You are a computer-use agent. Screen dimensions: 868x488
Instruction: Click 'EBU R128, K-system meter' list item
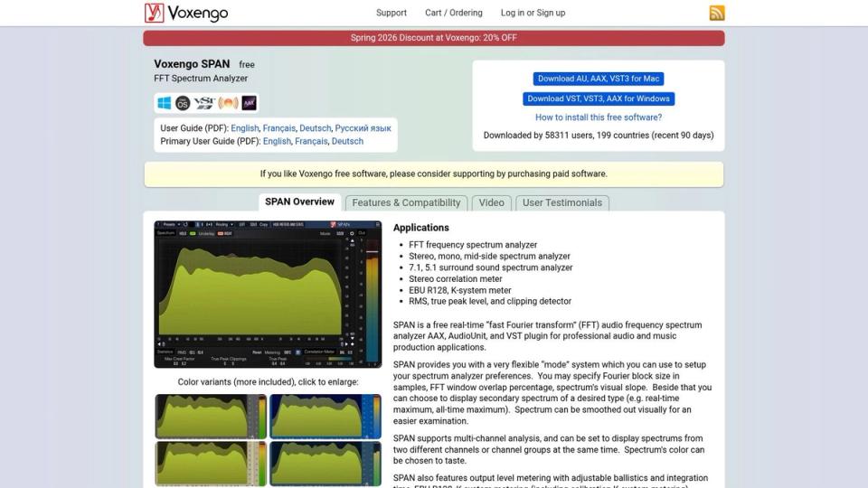click(460, 290)
